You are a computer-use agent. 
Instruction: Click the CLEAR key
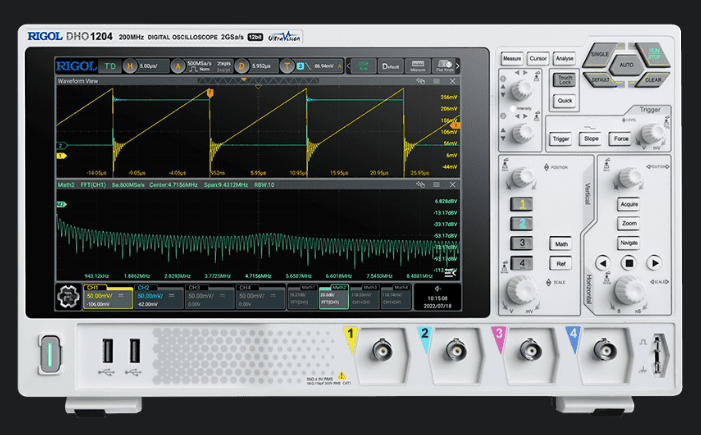click(653, 80)
